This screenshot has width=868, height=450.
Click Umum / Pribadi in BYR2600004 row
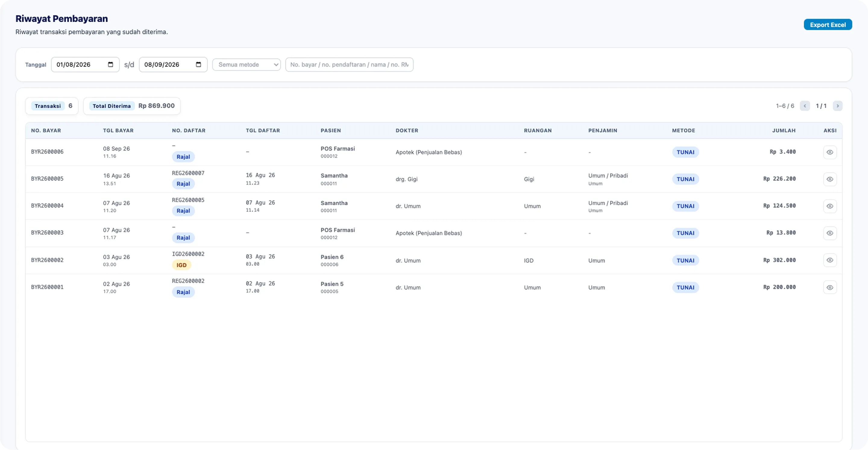tap(608, 203)
